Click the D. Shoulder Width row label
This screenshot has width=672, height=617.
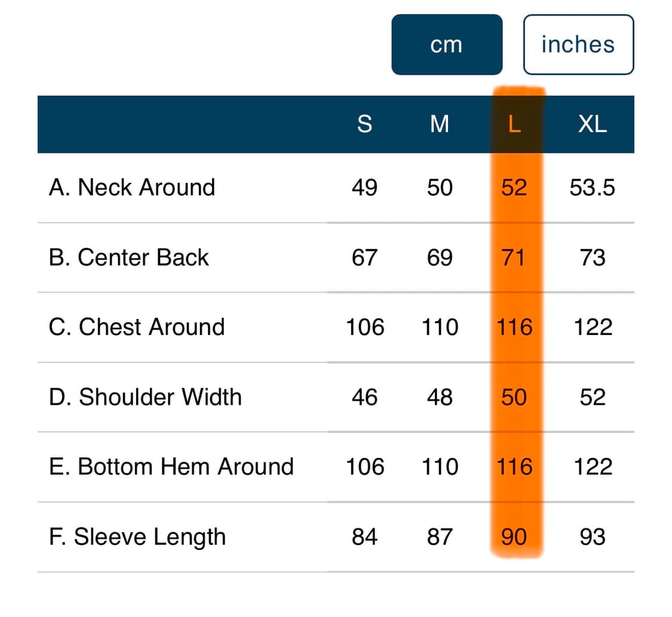pos(145,397)
